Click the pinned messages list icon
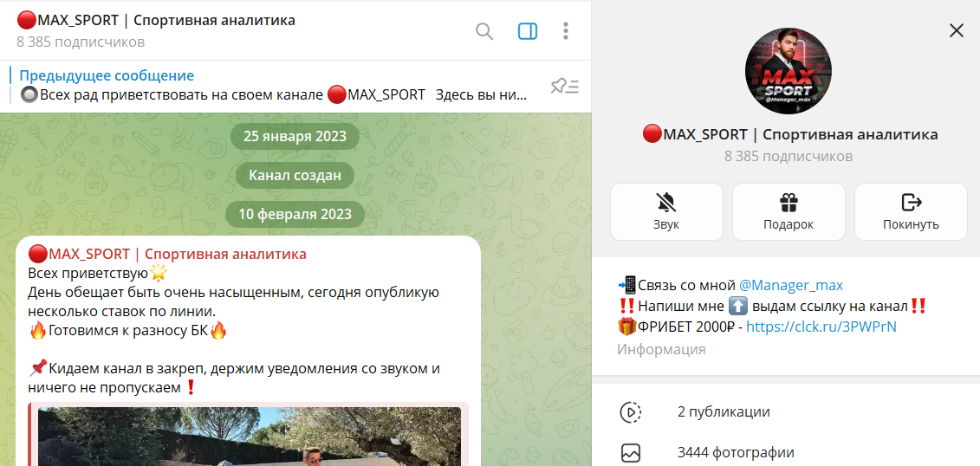This screenshot has height=466, width=980. click(565, 87)
